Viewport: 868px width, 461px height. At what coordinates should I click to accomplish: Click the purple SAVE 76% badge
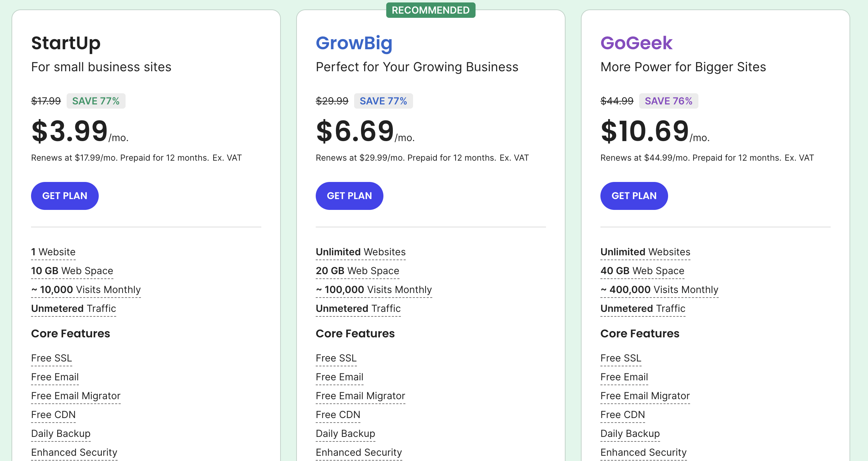tap(668, 101)
